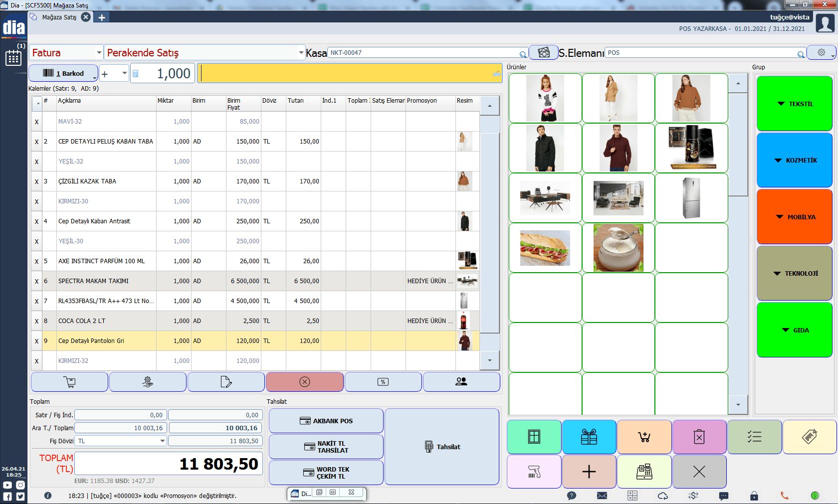This screenshot has height=504, width=838.
Task: Click the gift box icon button
Action: click(x=589, y=437)
